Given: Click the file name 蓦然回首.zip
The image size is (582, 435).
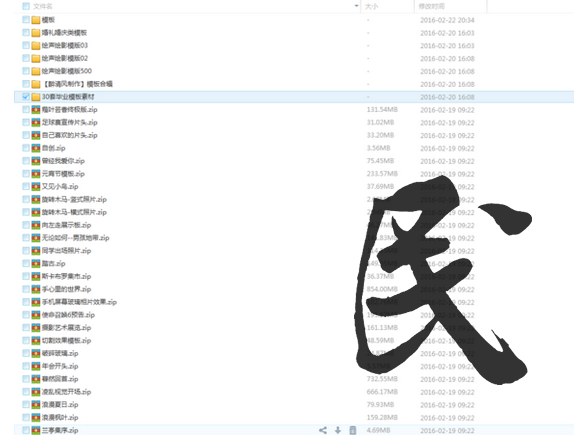Looking at the screenshot, I should [x=60, y=379].
